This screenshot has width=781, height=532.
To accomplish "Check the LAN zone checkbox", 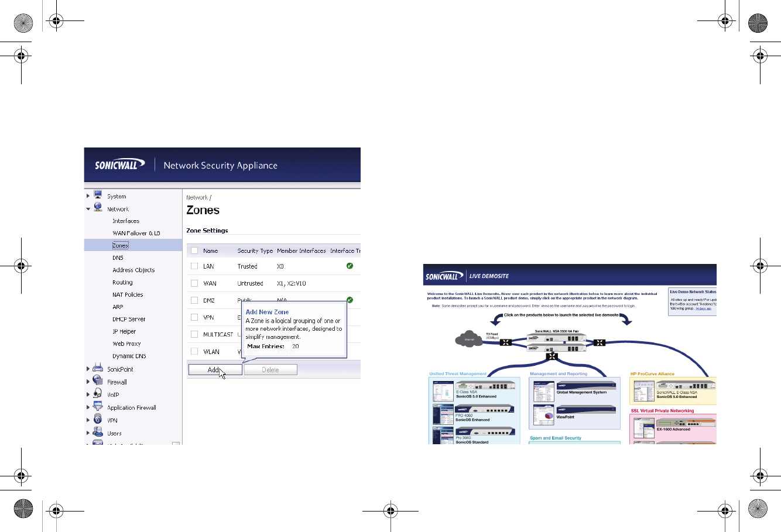I will (194, 266).
